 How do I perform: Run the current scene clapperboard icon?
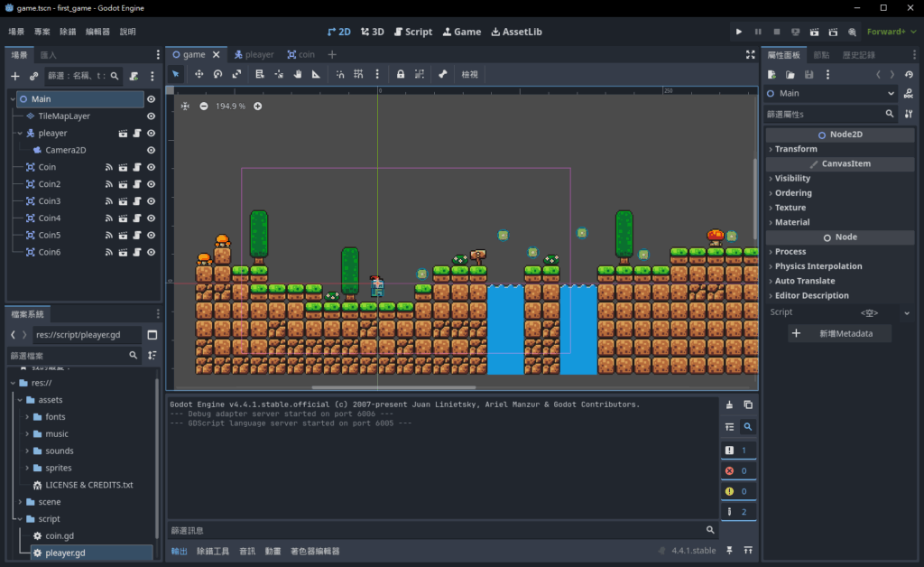pos(815,32)
